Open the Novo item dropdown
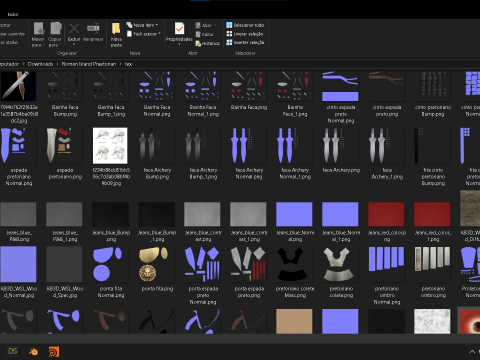The width and height of the screenshot is (480, 360). click(142, 25)
